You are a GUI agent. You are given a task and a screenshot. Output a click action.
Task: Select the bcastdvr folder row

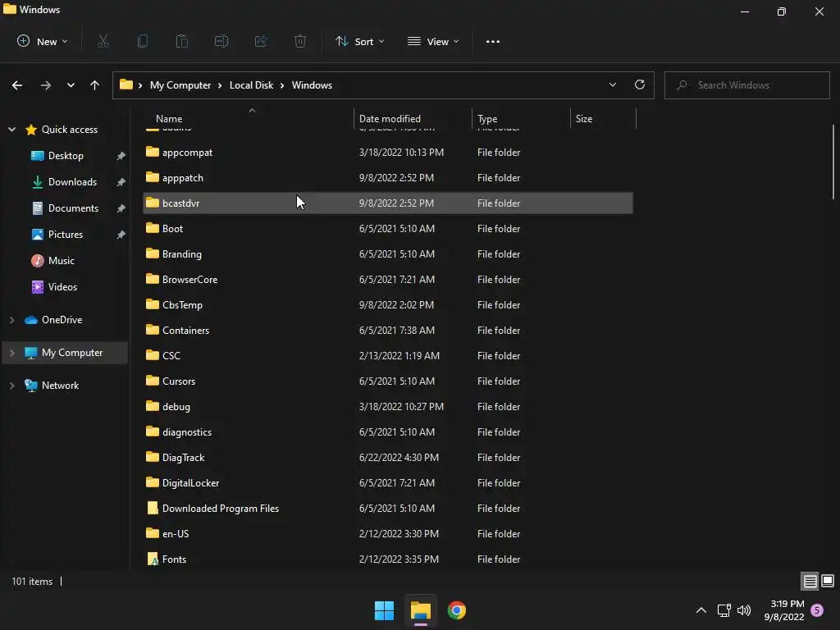388,203
